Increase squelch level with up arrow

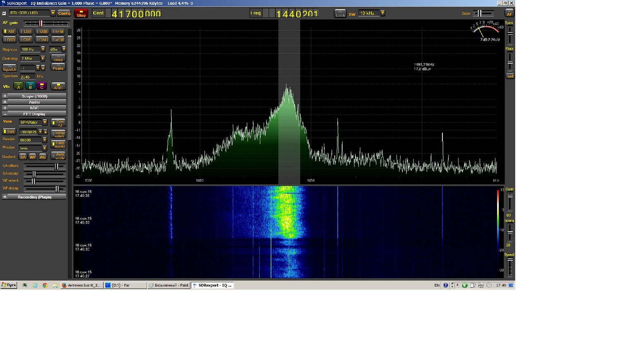pos(43,68)
